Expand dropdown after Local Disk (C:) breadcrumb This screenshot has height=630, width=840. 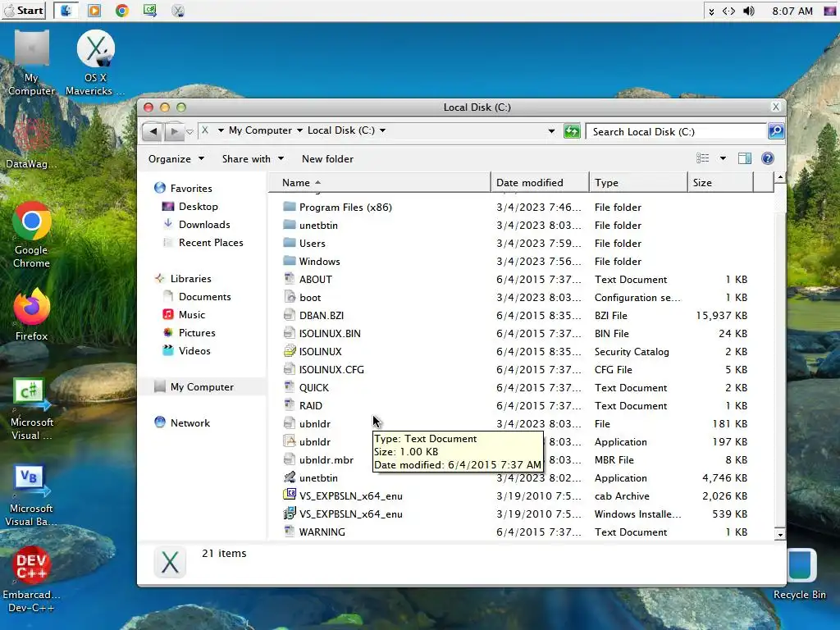(x=382, y=130)
